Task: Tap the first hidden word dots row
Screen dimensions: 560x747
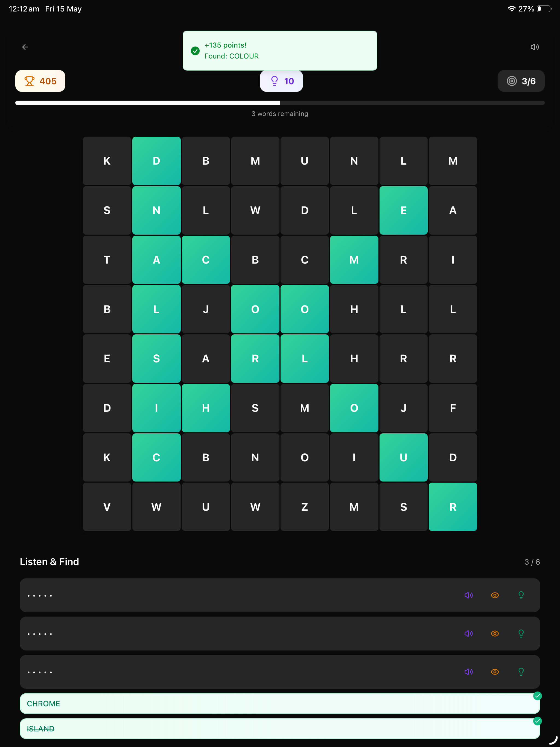Action: [x=280, y=595]
